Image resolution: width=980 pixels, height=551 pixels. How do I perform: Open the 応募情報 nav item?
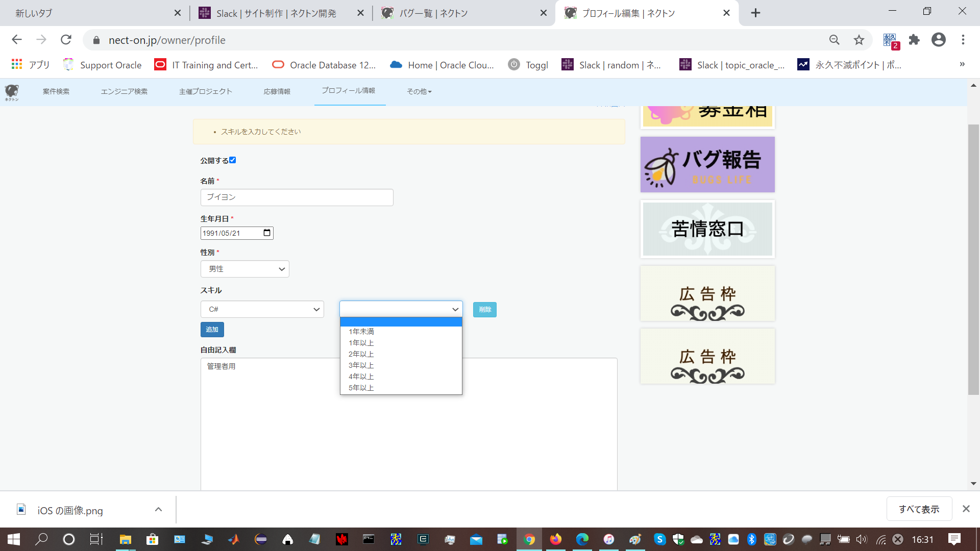pos(277,92)
